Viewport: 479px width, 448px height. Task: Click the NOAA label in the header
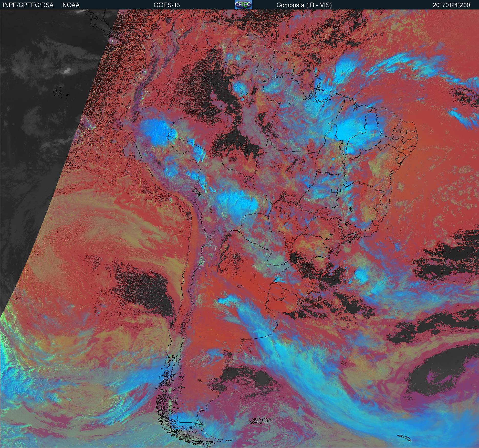71,5
